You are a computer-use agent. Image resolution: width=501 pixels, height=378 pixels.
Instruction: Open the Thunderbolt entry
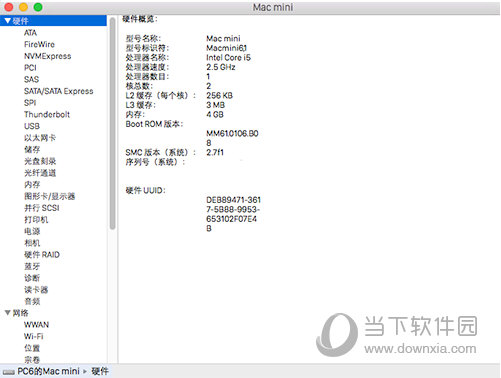click(47, 114)
